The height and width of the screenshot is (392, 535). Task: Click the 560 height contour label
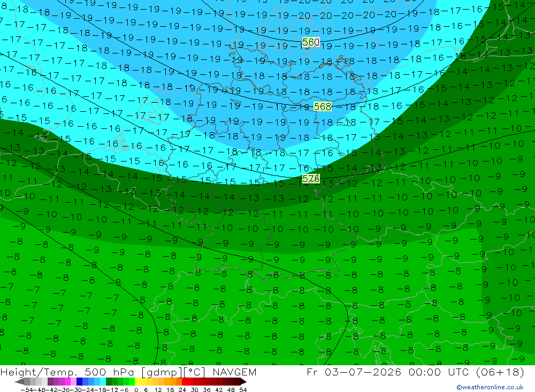click(x=311, y=42)
